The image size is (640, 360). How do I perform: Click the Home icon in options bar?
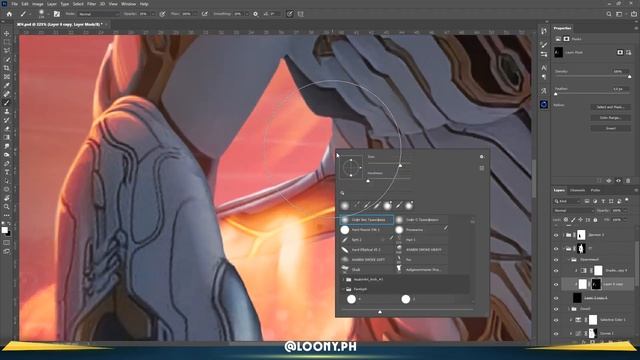click(9, 14)
